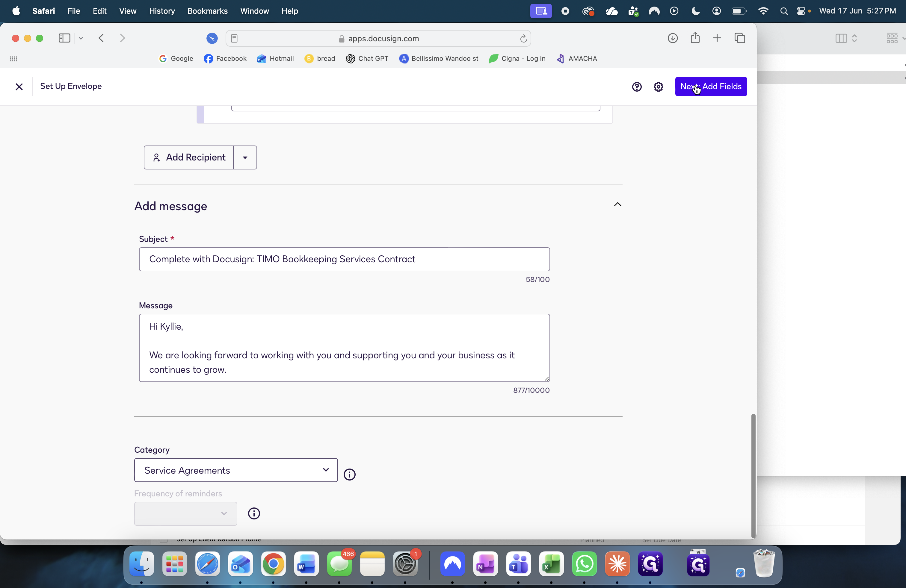Open Microsoft Teams from the Dock

519,564
